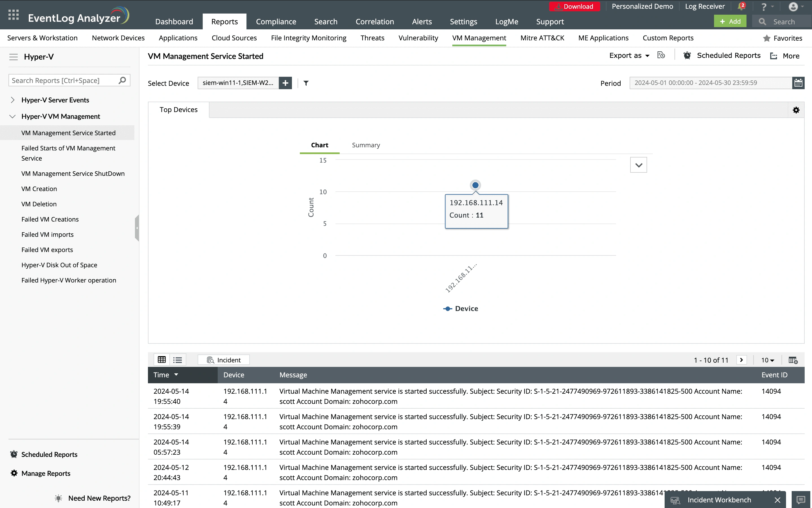Switch report data to table grid view
Image resolution: width=812 pixels, height=508 pixels.
point(162,360)
